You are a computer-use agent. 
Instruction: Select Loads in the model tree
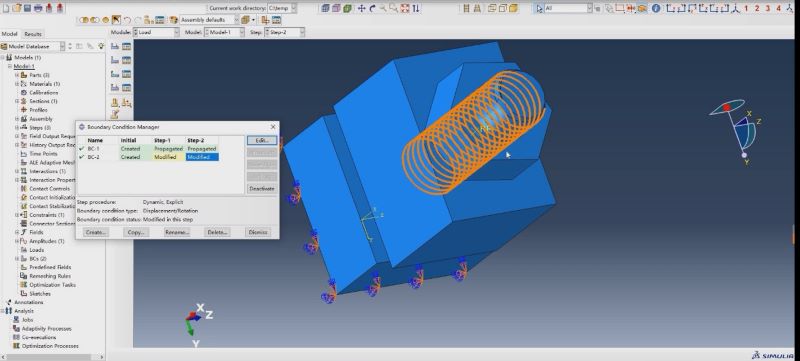coord(37,250)
